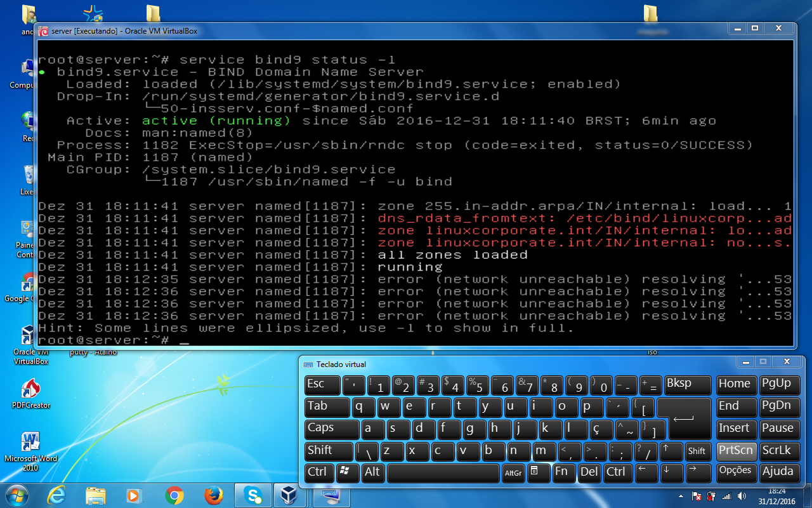Image resolution: width=812 pixels, height=508 pixels.
Task: Open the network status tray icon
Action: pos(727,496)
